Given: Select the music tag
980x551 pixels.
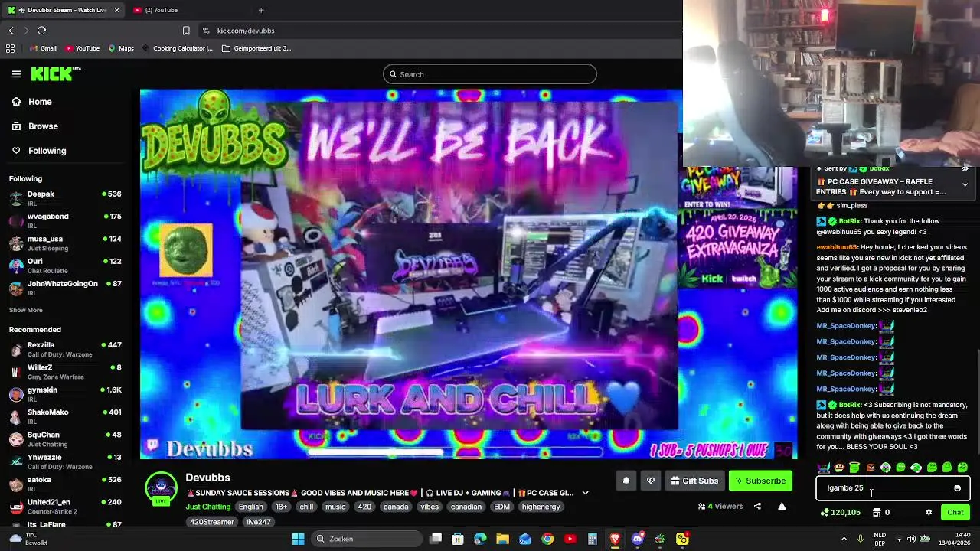Looking at the screenshot, I should [x=335, y=507].
